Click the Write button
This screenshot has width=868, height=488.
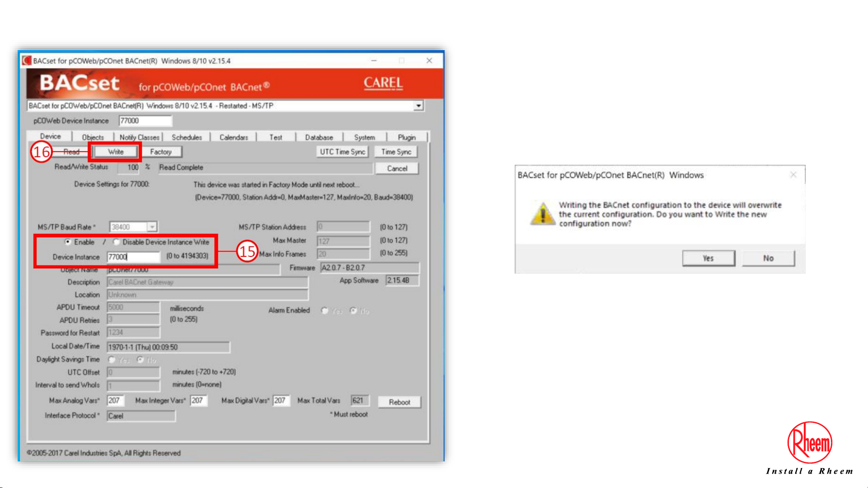[116, 152]
